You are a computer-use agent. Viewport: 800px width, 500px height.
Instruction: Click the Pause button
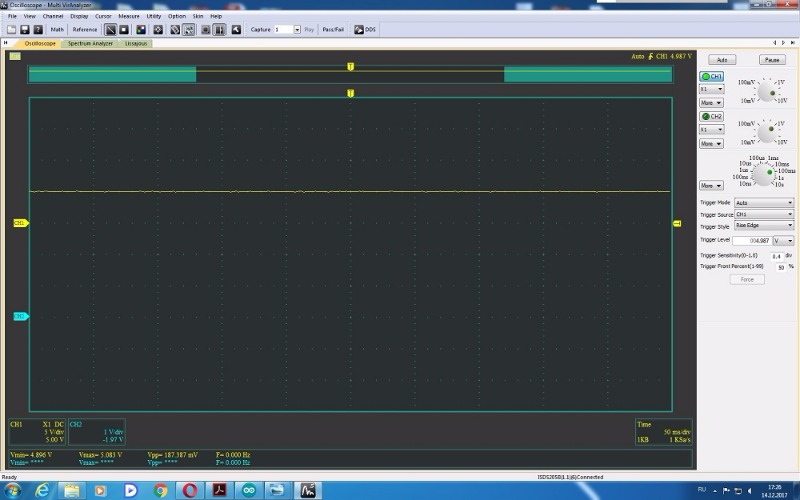772,60
